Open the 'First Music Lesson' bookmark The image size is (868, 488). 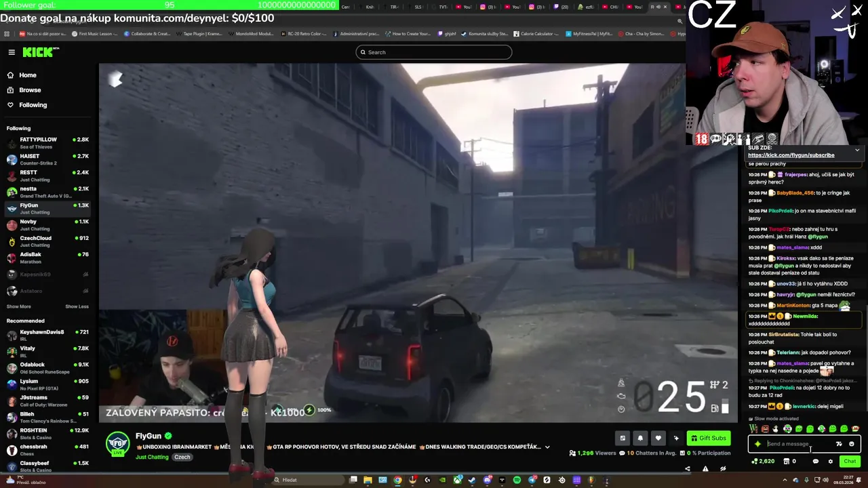click(x=94, y=34)
